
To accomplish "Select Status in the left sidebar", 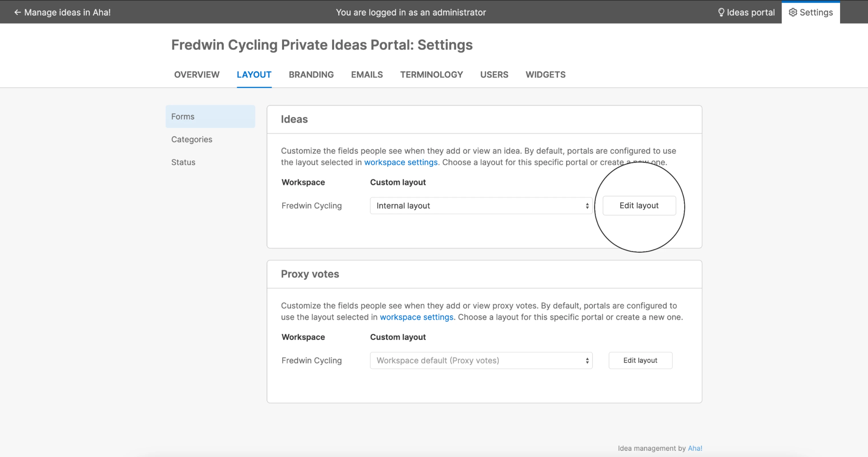I will [x=183, y=162].
